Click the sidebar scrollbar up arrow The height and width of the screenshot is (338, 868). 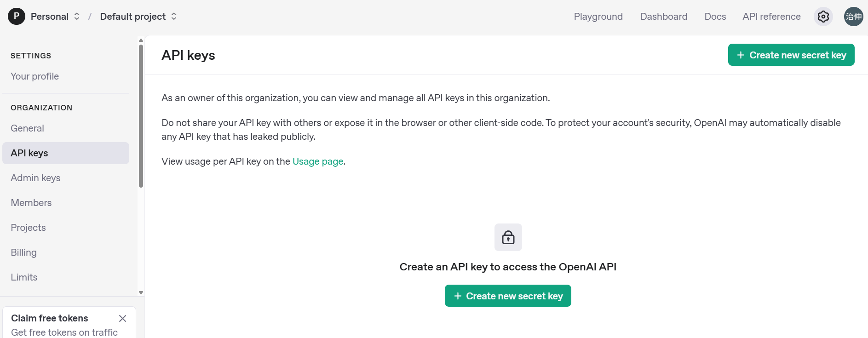coord(141,40)
